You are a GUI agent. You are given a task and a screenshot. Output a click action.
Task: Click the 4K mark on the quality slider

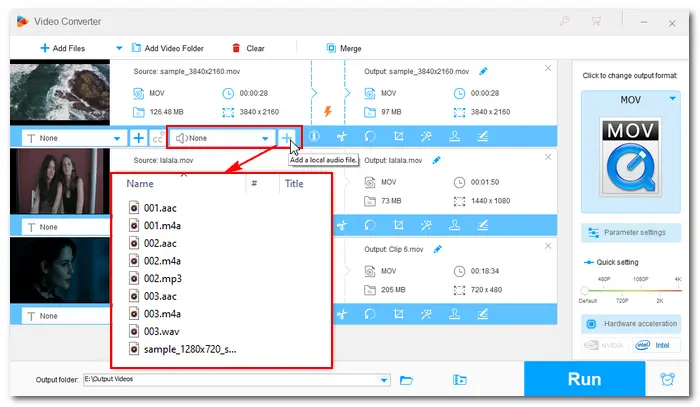tap(678, 279)
